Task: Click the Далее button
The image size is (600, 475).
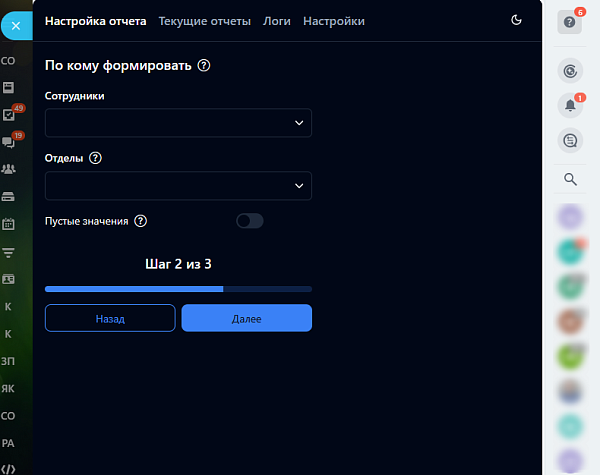Action: (x=247, y=318)
